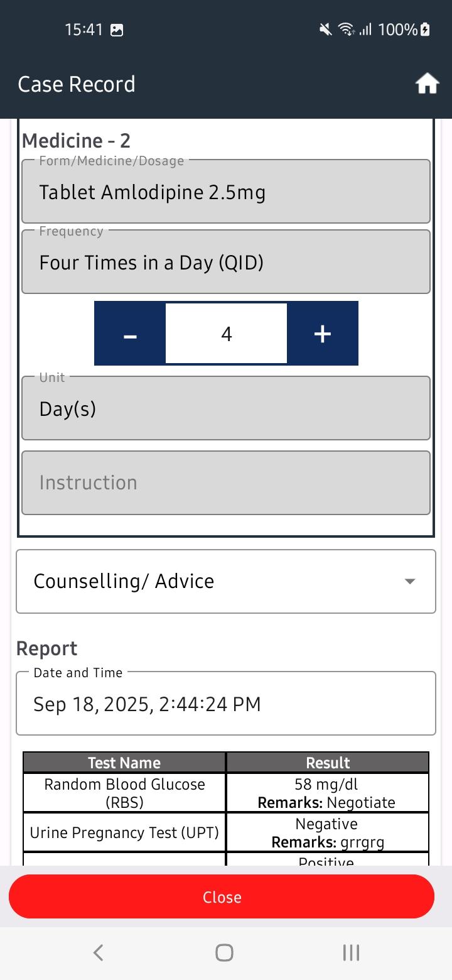Open the Frequency field showing QID
This screenshot has height=980, width=452.
(x=226, y=262)
